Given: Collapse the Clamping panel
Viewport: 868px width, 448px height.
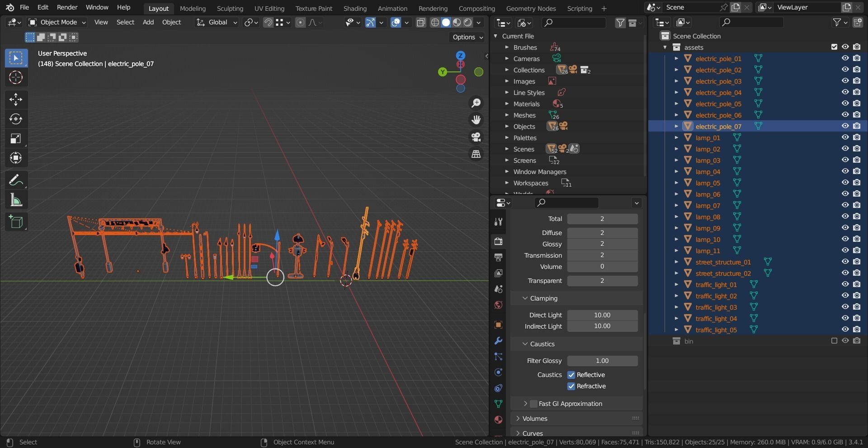Looking at the screenshot, I should pyautogui.click(x=525, y=298).
